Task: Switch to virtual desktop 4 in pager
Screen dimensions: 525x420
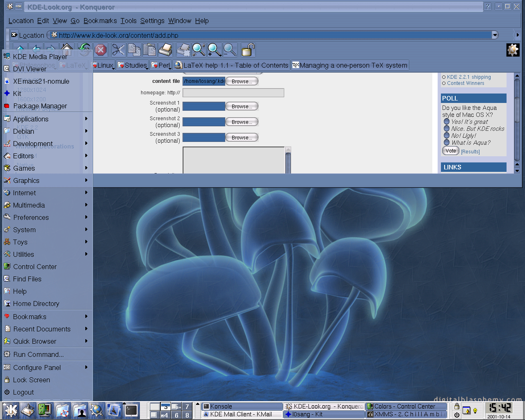Action: point(165,415)
